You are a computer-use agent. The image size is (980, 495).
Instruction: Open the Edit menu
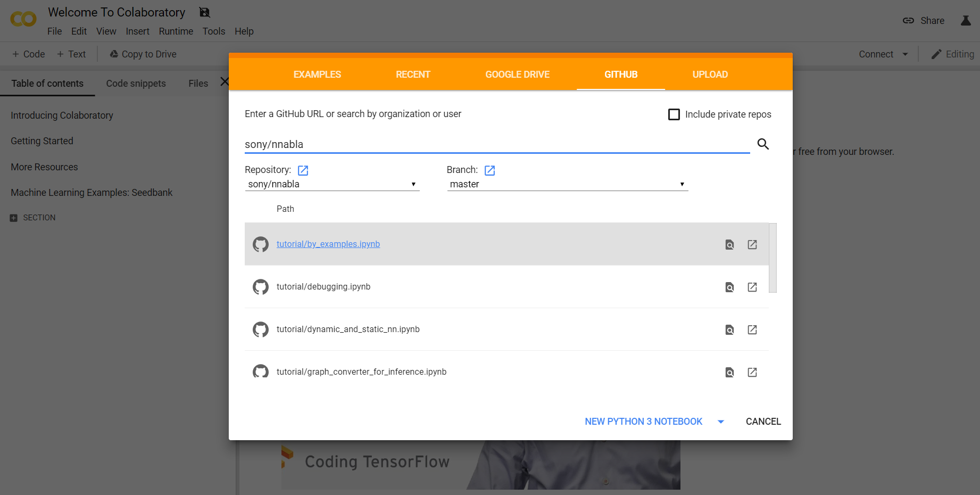(79, 31)
